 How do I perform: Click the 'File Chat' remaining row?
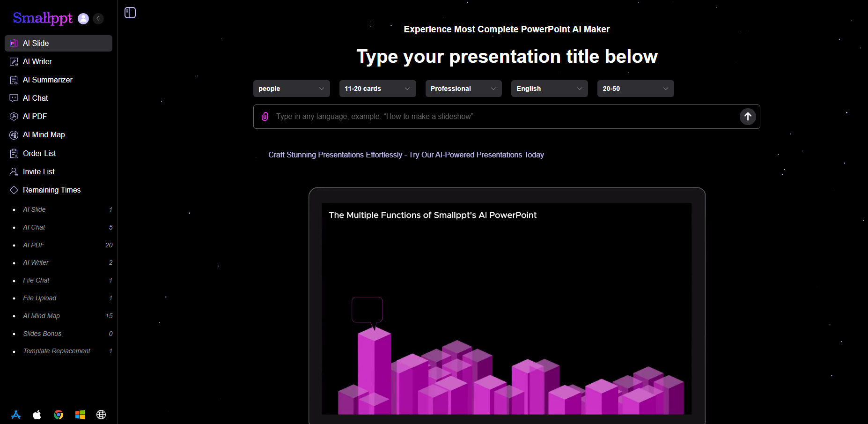tap(63, 280)
